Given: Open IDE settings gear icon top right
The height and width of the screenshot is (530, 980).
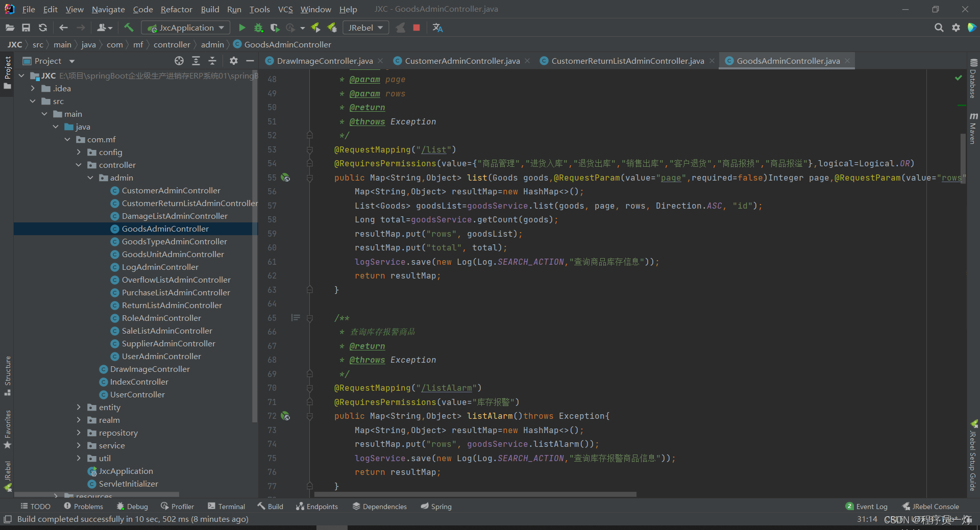Looking at the screenshot, I should pos(956,28).
